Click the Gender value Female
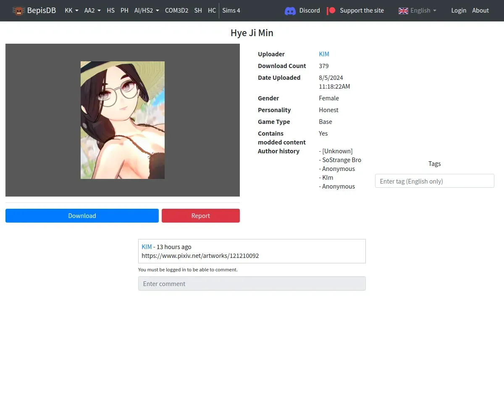 (x=329, y=98)
